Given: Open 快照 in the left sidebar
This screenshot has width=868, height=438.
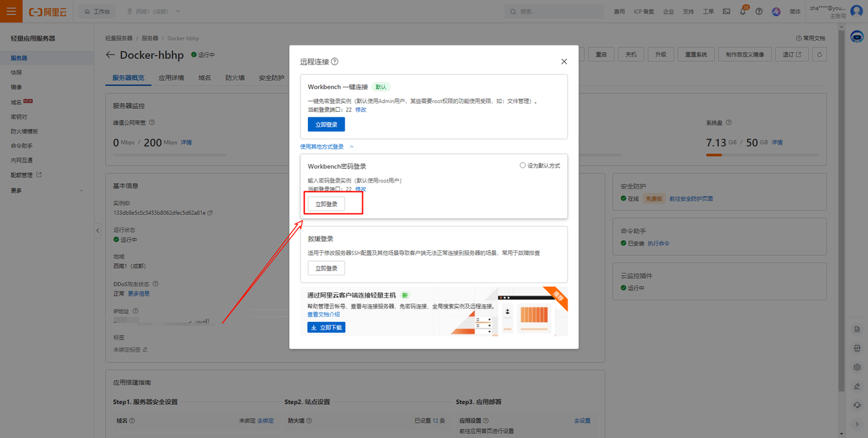Looking at the screenshot, I should pyautogui.click(x=16, y=73).
